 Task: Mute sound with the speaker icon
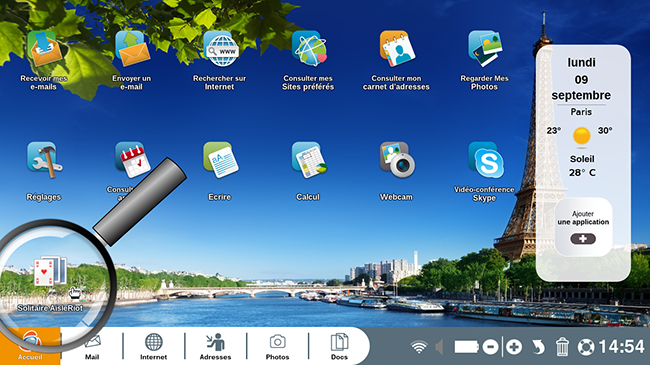(439, 347)
